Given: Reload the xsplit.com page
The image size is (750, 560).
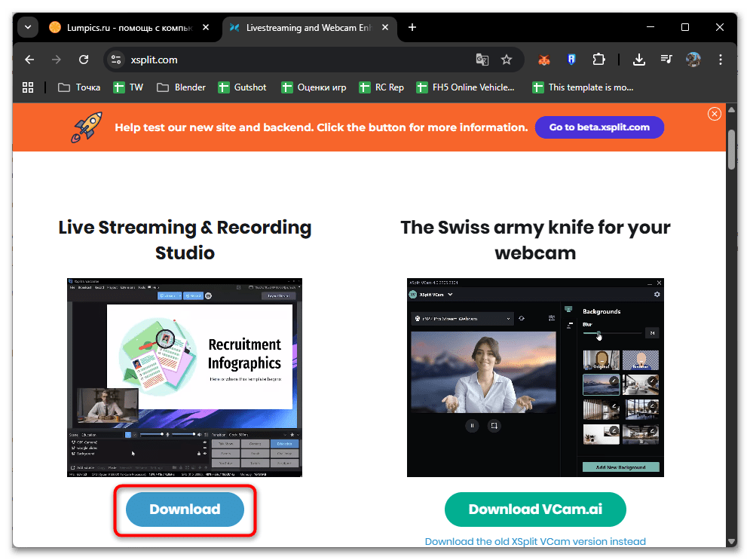Looking at the screenshot, I should tap(84, 60).
